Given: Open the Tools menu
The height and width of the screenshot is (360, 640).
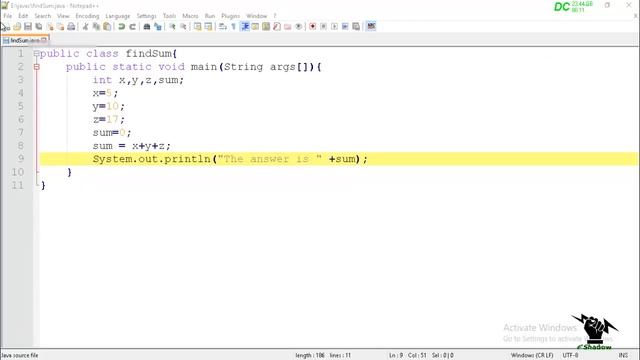Looking at the screenshot, I should click(x=169, y=16).
